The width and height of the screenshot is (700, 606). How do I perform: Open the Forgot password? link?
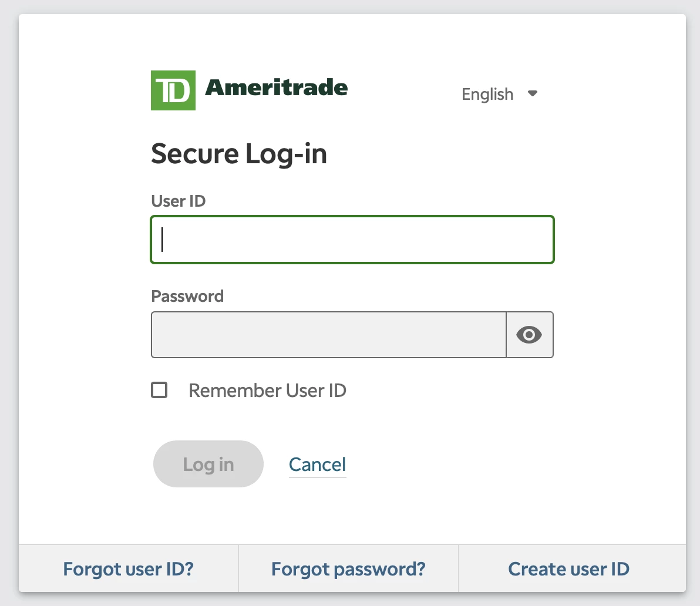coord(349,569)
